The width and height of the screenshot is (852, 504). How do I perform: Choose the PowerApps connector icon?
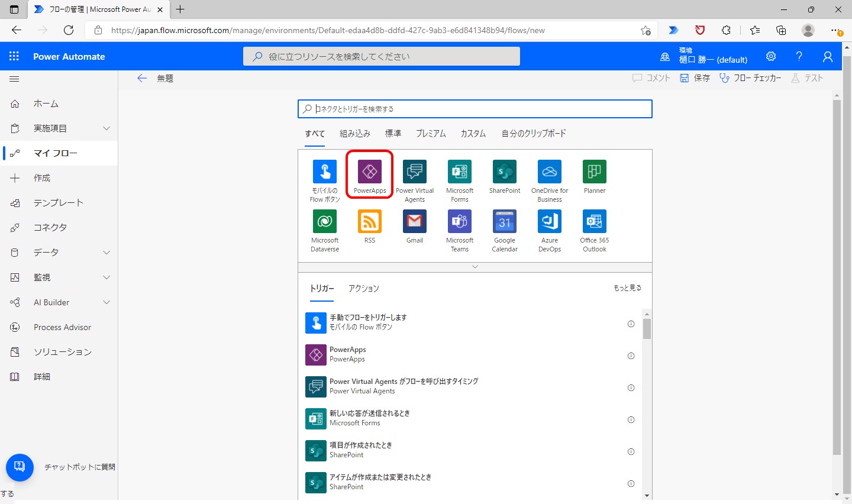(370, 172)
